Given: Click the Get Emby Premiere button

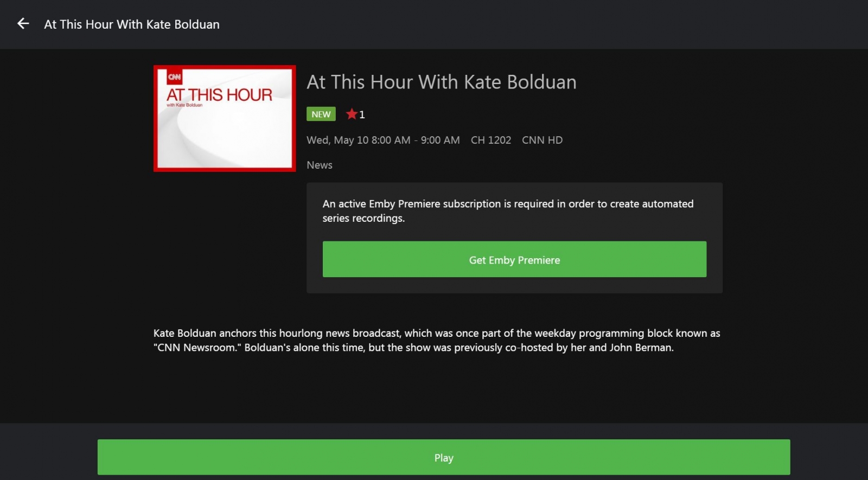Looking at the screenshot, I should pos(514,259).
